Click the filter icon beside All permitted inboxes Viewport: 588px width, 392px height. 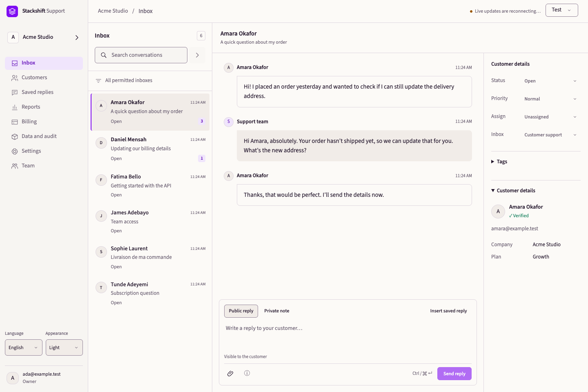click(x=98, y=81)
